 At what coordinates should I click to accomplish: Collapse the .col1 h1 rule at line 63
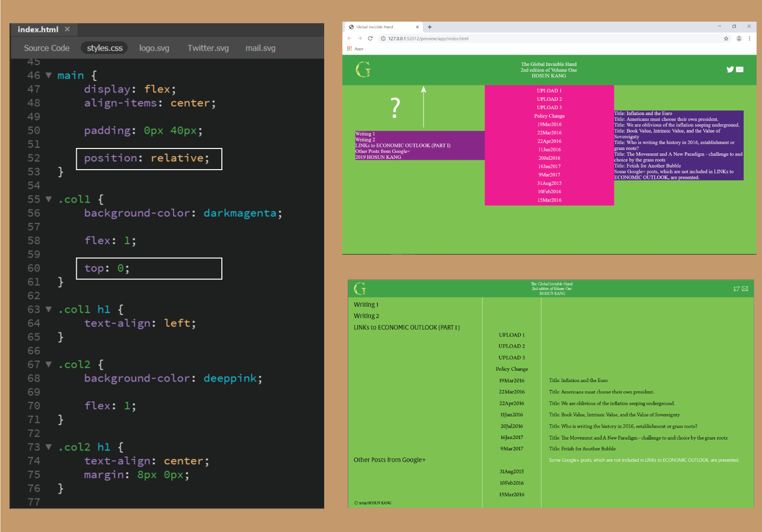click(49, 309)
